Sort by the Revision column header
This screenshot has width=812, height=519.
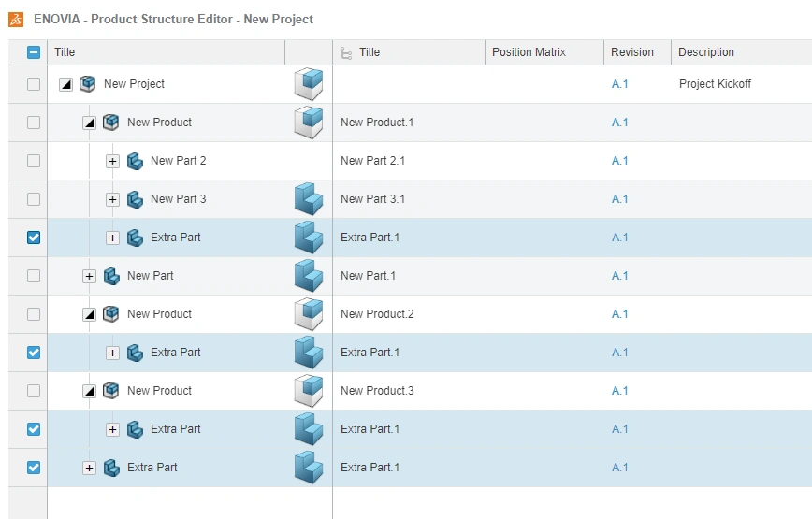(x=632, y=52)
